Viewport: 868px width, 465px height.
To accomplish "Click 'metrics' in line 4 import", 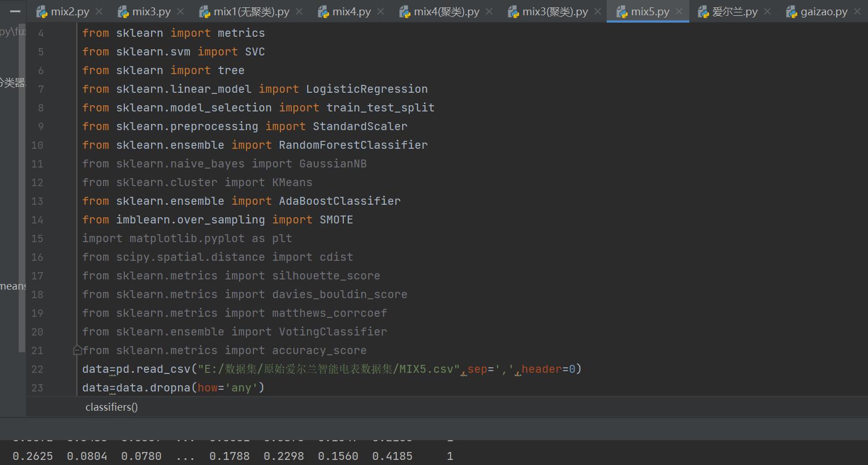I will click(x=241, y=33).
